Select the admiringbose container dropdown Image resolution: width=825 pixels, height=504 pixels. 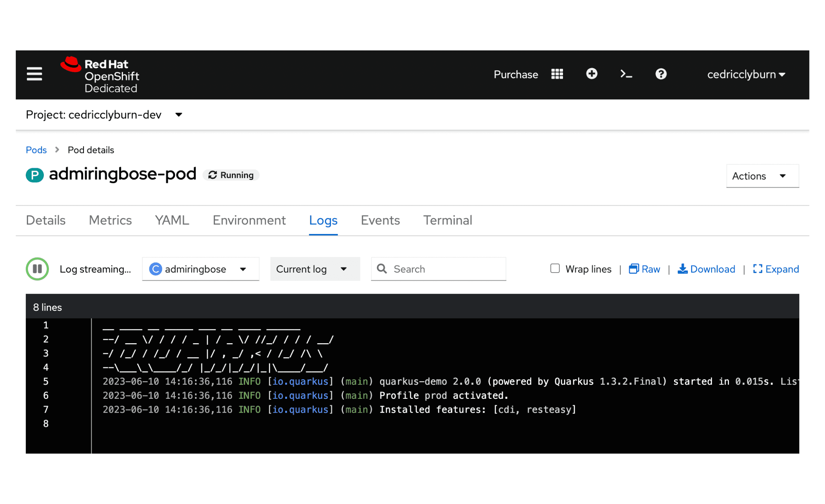[200, 269]
